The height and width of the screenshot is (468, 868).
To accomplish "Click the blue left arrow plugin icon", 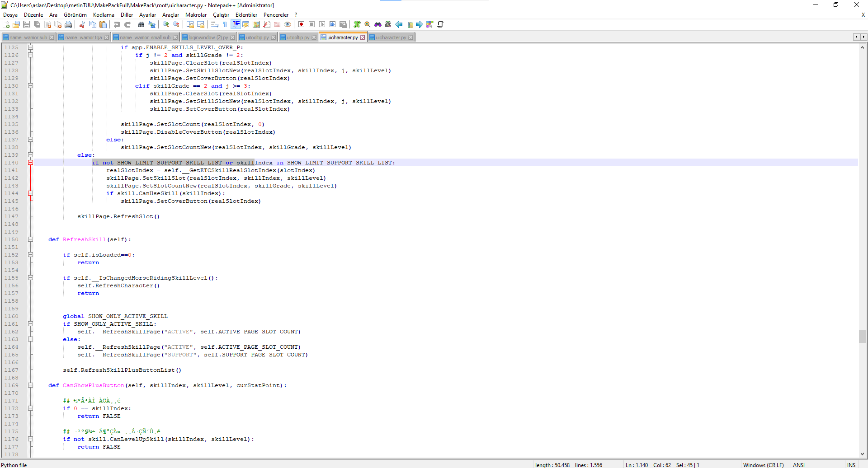I will point(399,24).
